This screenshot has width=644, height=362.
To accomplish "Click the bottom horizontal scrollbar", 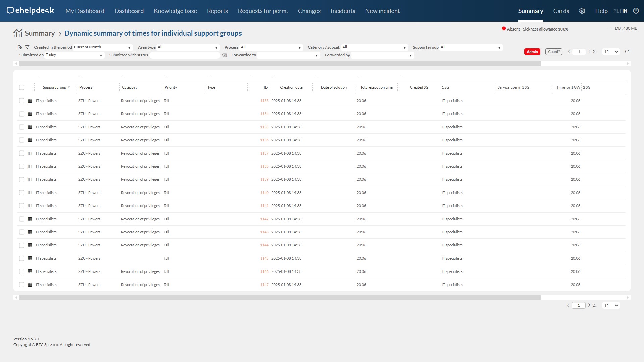I will point(280,298).
